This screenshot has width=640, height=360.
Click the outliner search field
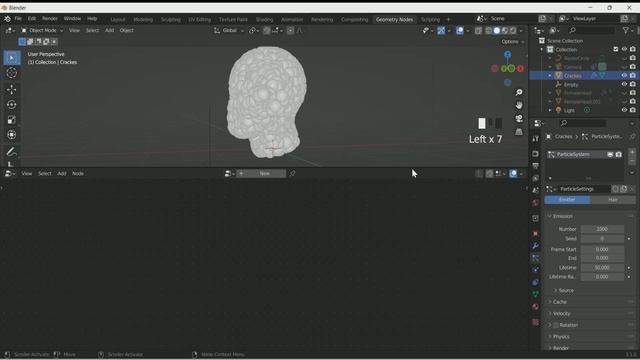[592, 30]
